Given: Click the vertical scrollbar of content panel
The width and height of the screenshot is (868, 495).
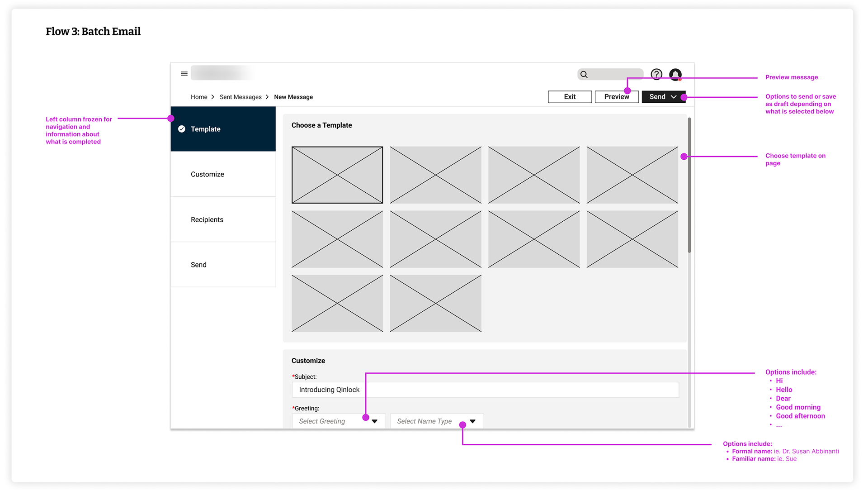Looking at the screenshot, I should point(689,185).
